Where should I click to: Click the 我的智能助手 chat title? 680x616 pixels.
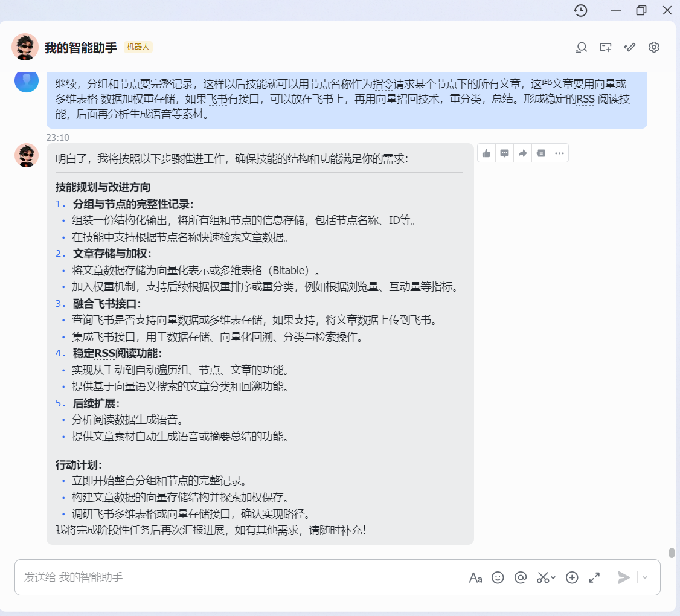tap(81, 48)
